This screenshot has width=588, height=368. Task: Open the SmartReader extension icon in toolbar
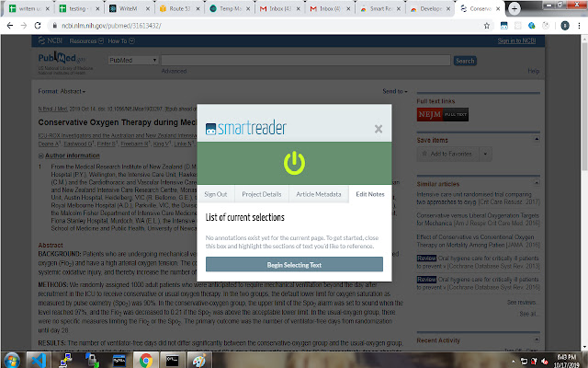(504, 26)
